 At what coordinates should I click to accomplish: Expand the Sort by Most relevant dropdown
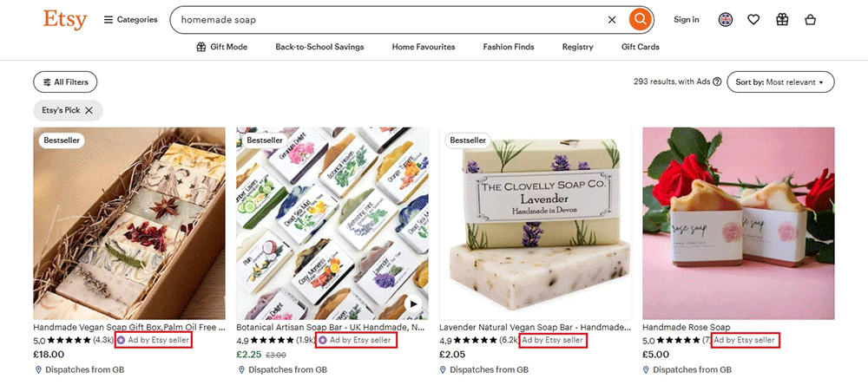click(x=780, y=82)
